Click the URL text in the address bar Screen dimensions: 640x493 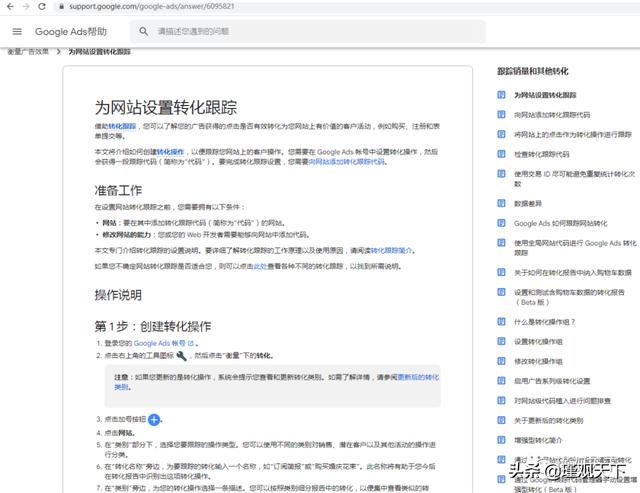tap(151, 7)
